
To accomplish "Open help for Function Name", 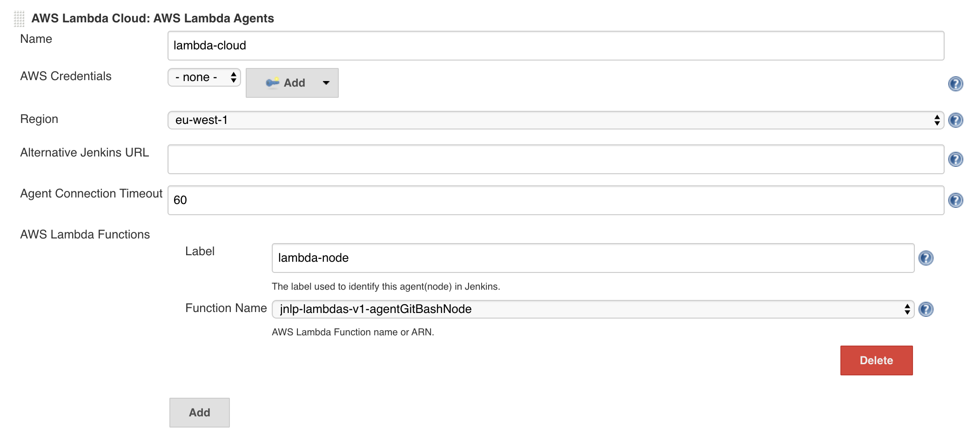I will (x=926, y=309).
